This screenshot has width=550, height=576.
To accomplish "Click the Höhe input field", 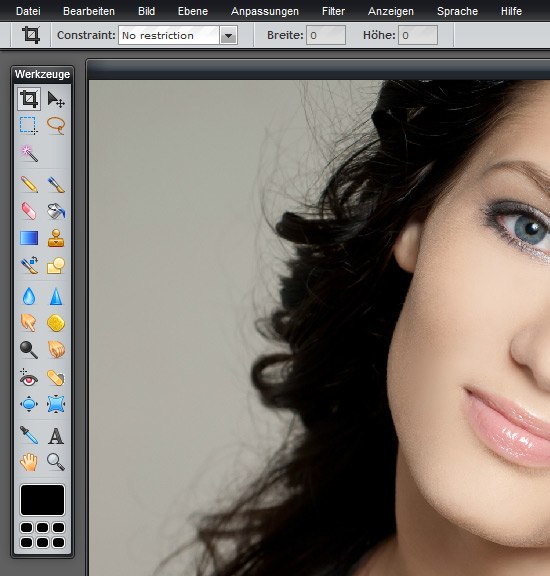I will coord(418,35).
